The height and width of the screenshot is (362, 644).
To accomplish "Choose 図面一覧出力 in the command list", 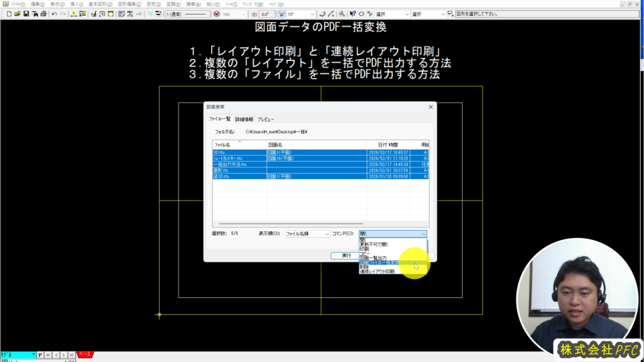I will click(373, 258).
